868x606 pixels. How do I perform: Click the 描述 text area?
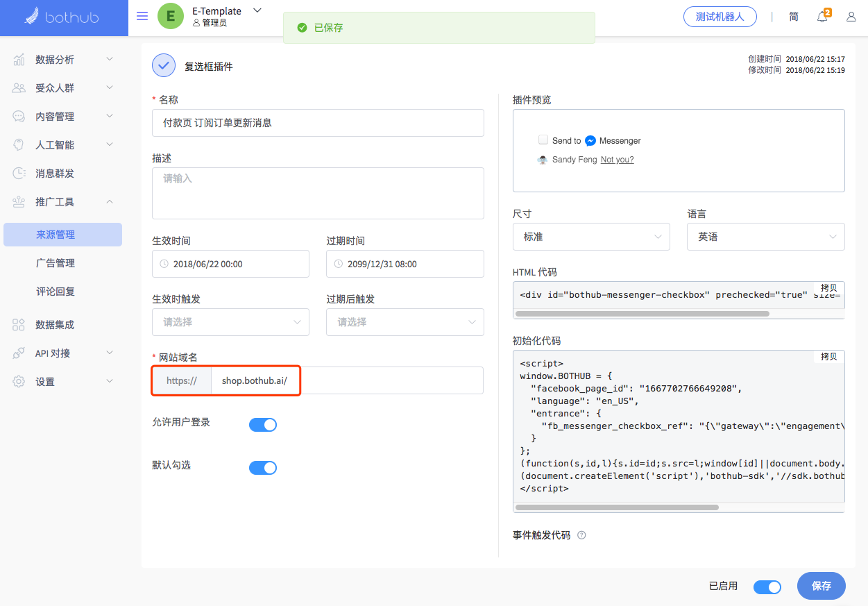coord(318,193)
